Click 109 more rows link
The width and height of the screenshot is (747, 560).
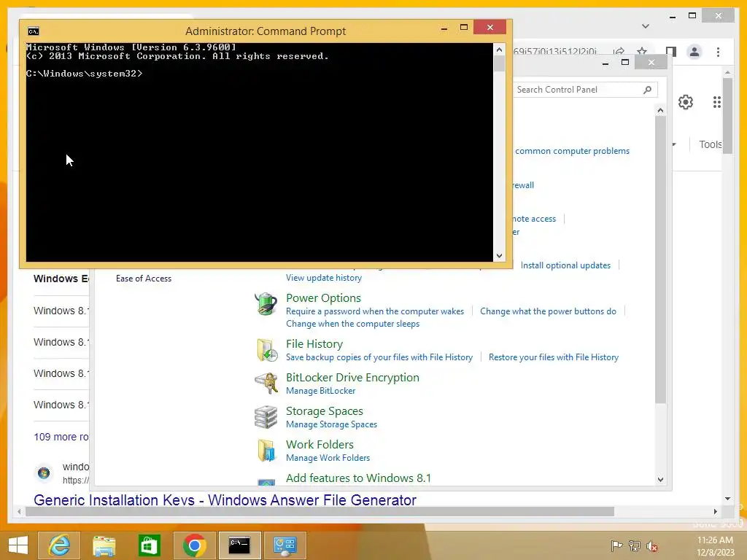pyautogui.click(x=61, y=437)
